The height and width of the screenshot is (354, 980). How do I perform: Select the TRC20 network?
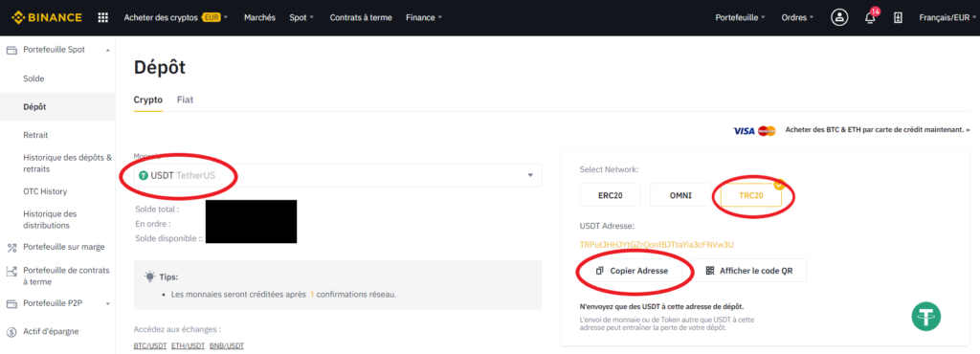tap(751, 195)
